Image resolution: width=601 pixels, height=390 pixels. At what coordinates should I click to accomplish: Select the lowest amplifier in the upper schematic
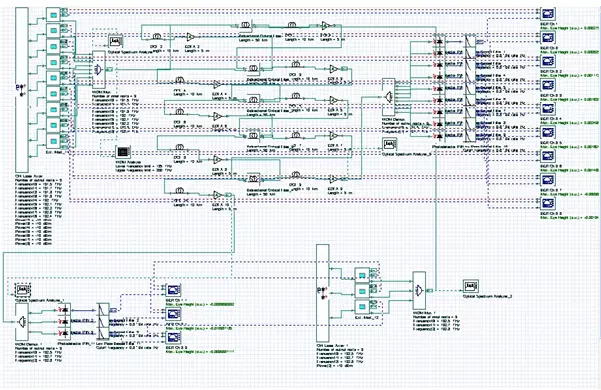click(x=217, y=195)
